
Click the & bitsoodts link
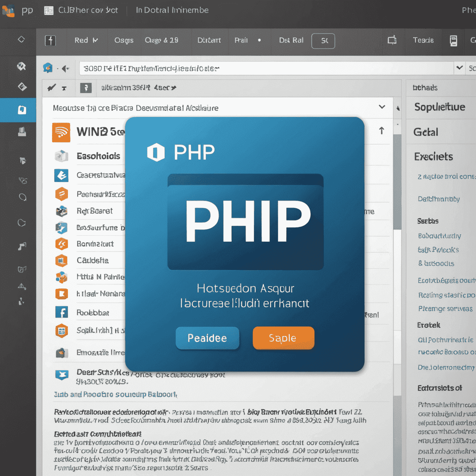tap(436, 263)
